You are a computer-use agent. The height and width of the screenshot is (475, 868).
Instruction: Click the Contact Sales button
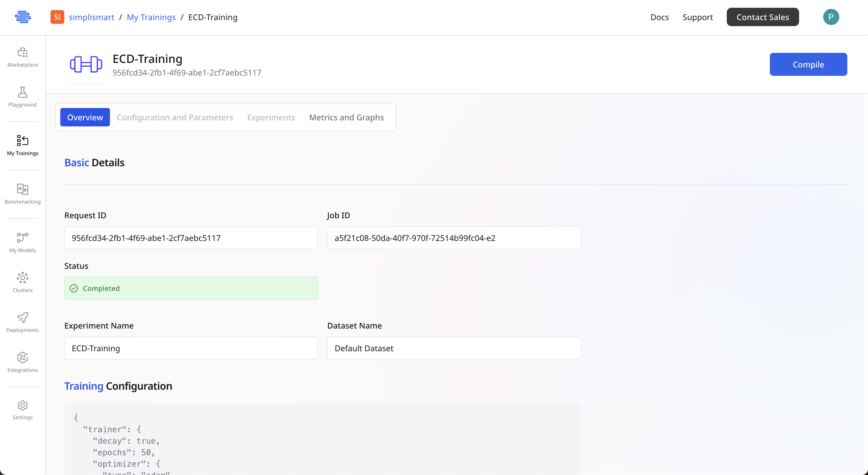click(x=762, y=17)
